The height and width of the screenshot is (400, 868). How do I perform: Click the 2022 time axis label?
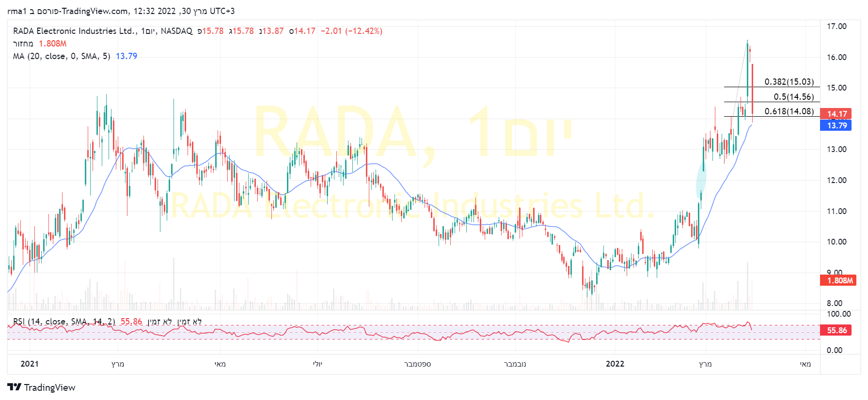point(615,364)
